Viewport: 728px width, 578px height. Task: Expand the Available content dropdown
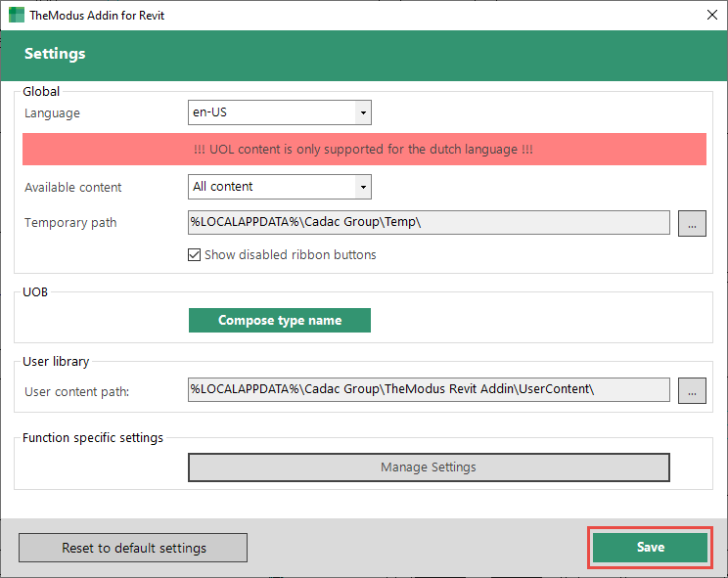[x=280, y=187]
